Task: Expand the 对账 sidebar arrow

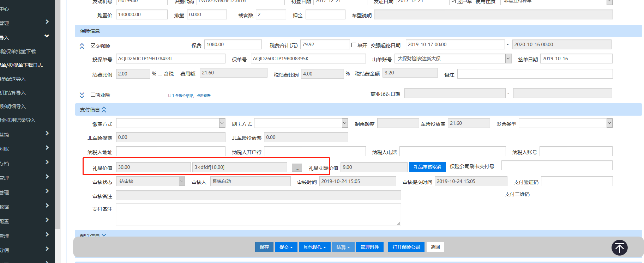Action: tap(47, 148)
